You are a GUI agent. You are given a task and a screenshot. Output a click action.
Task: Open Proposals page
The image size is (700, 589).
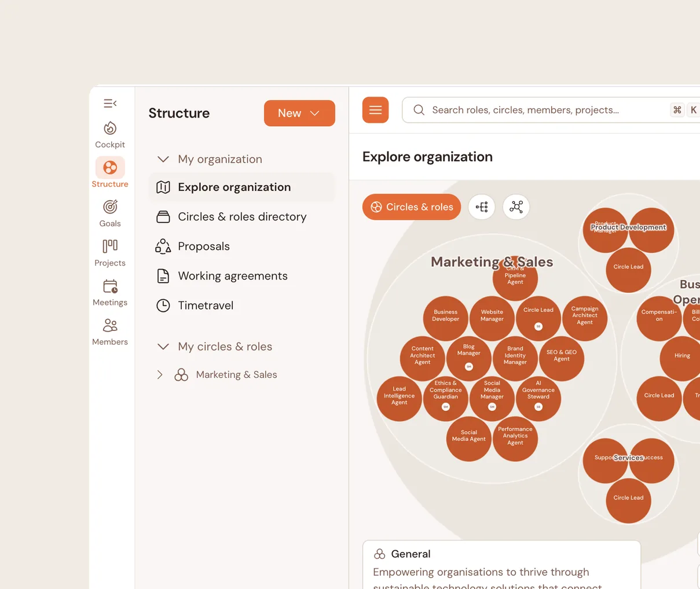pos(241,246)
